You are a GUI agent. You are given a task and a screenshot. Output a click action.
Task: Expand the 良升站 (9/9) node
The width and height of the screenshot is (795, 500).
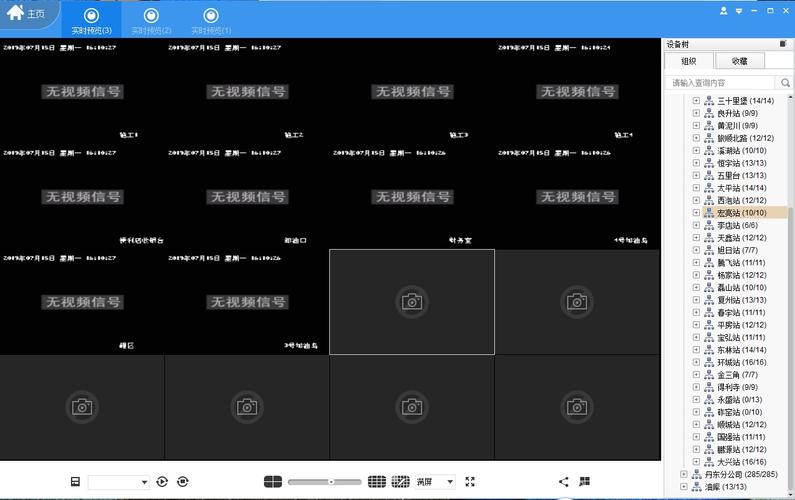(x=696, y=113)
